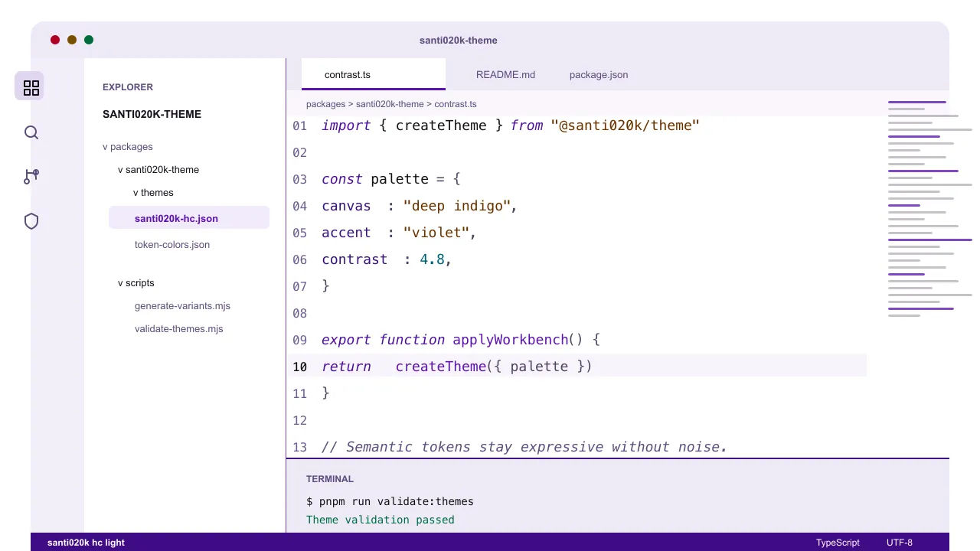Collapse the packages folder

128,147
